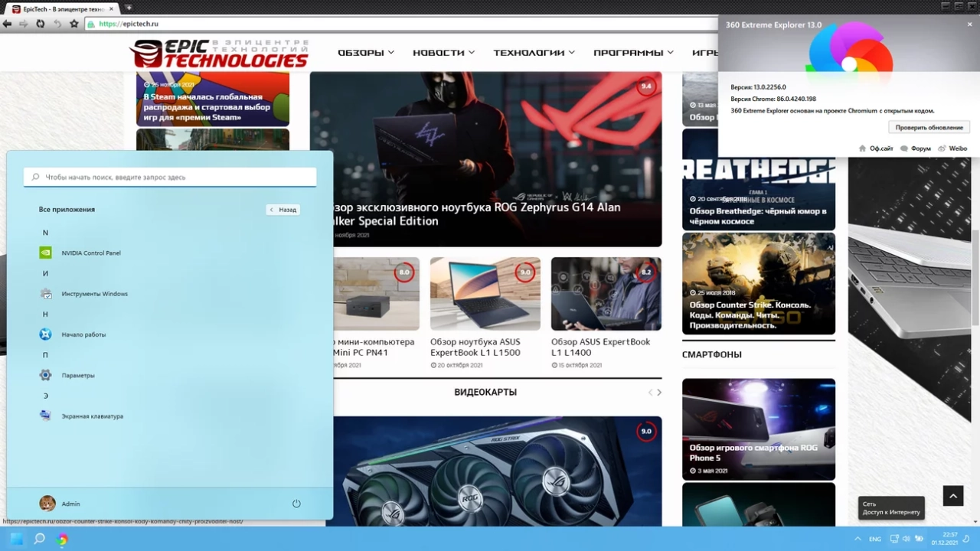Launch Экранная клавиатура on-screen keyboard

coord(81,416)
